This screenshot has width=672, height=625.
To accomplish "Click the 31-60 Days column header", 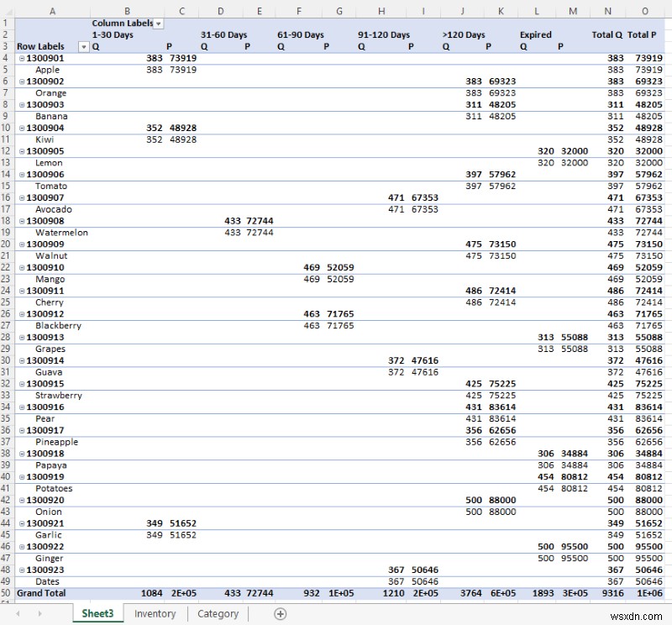I will coord(223,34).
